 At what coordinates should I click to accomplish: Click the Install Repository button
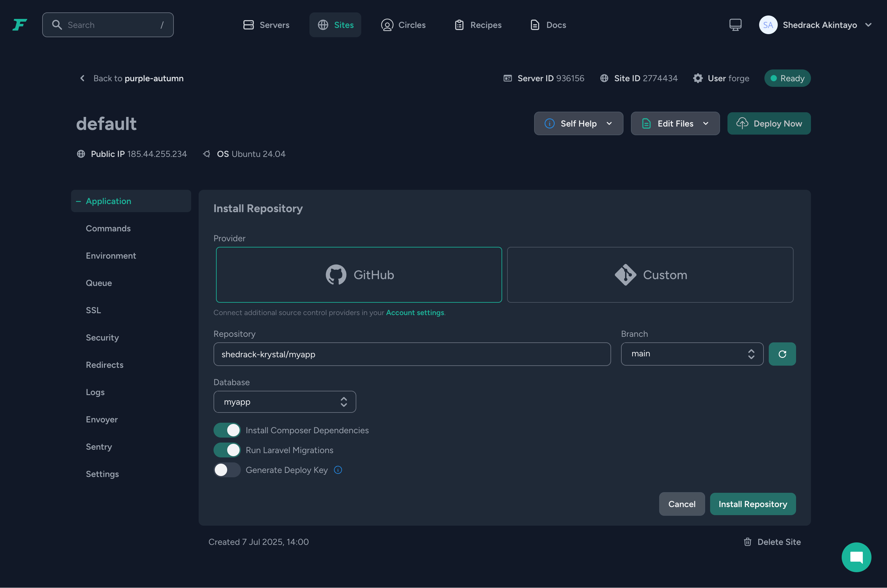[753, 504]
